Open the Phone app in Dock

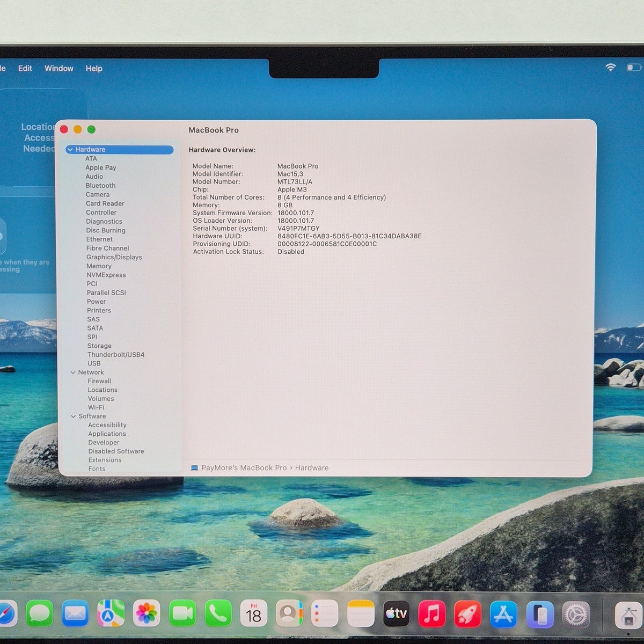tap(218, 613)
